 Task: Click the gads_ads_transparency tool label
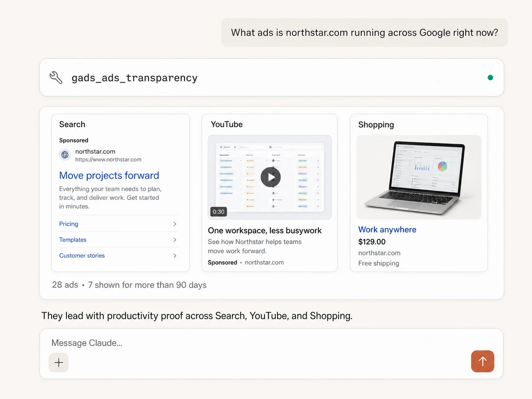tap(135, 78)
